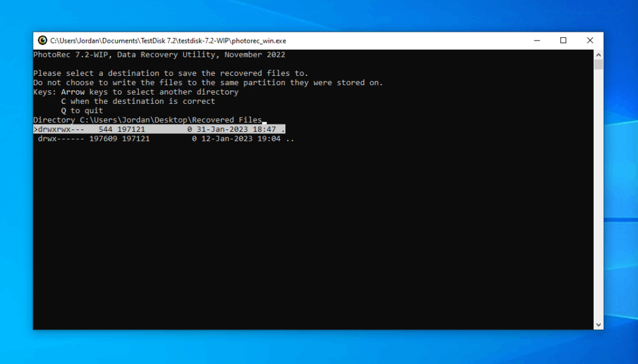Click the PhotoRec version header line
The height and width of the screenshot is (364, 638).
[x=159, y=54]
